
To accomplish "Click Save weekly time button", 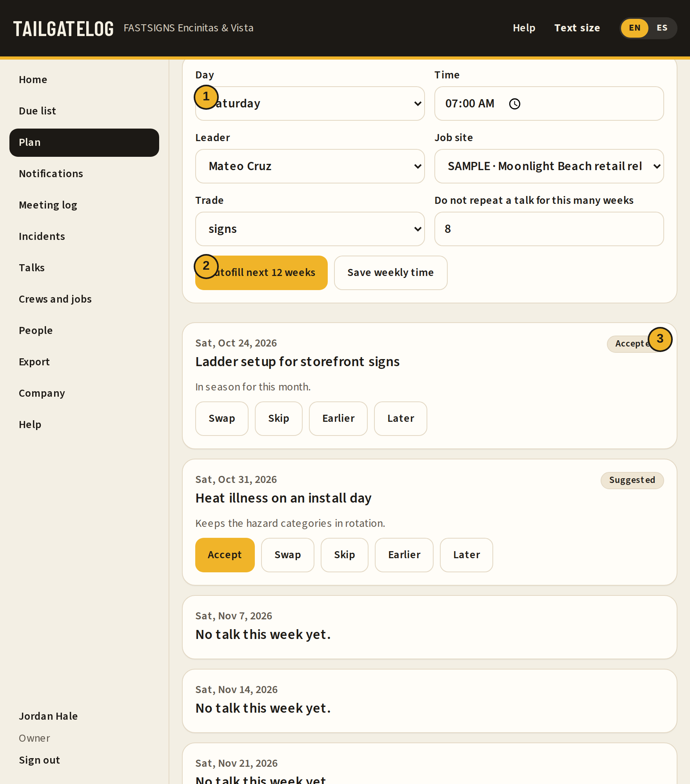I will click(x=390, y=273).
